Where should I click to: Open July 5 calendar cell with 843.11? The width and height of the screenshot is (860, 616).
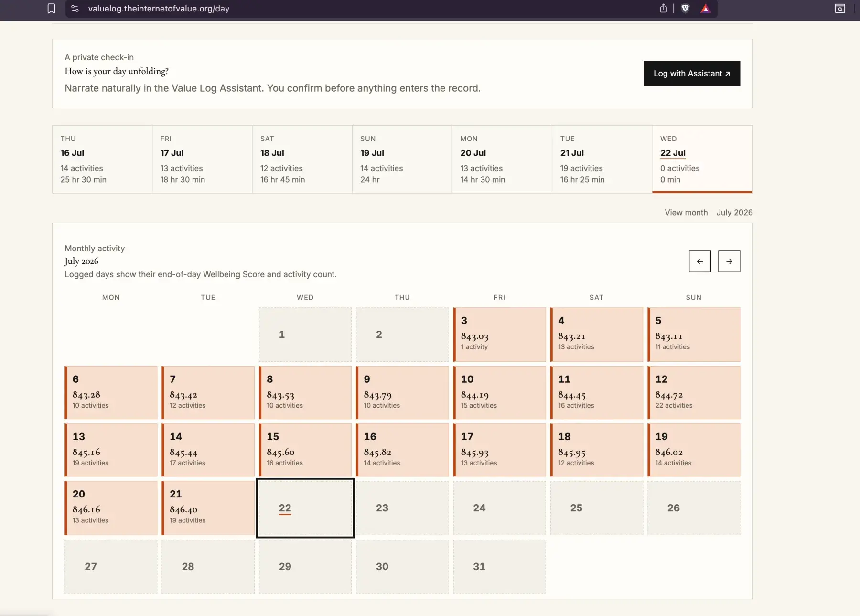(x=694, y=335)
